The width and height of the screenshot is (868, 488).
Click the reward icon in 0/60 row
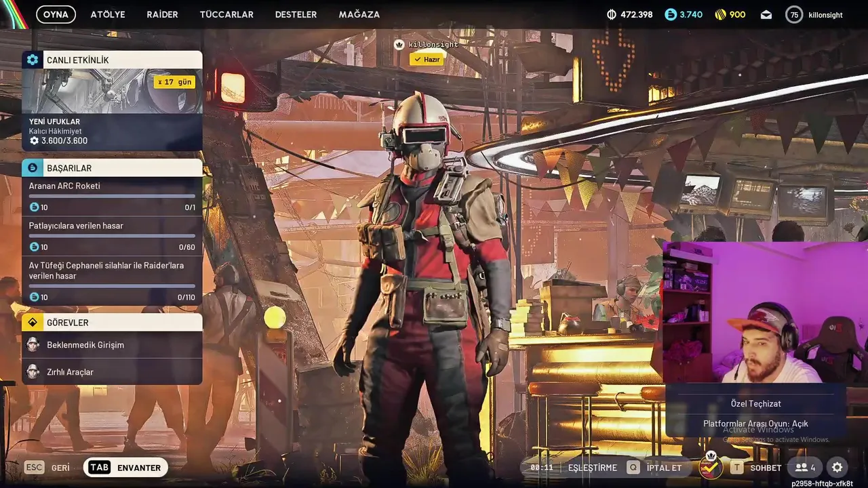pos(34,247)
